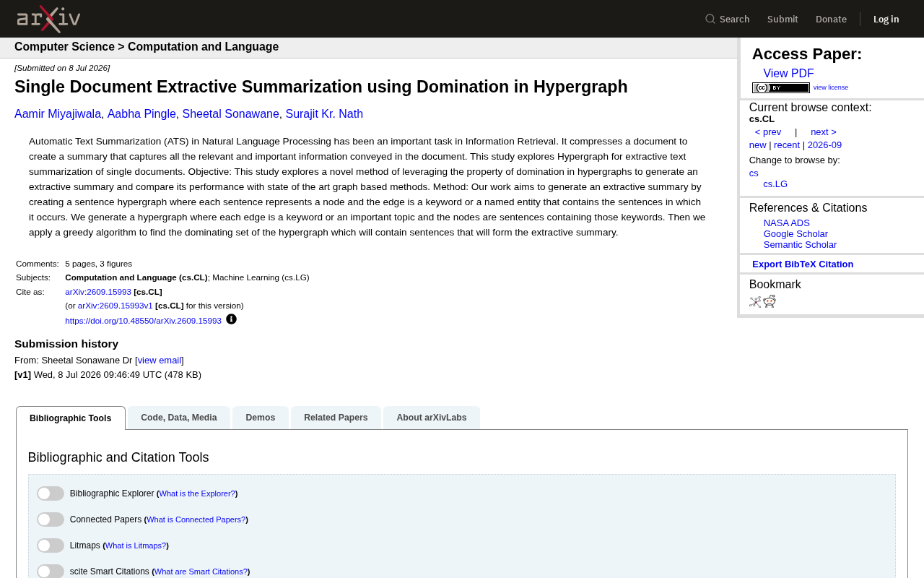Click What is the Explorer? link
The image size is (924, 578).
pyautogui.click(x=197, y=494)
